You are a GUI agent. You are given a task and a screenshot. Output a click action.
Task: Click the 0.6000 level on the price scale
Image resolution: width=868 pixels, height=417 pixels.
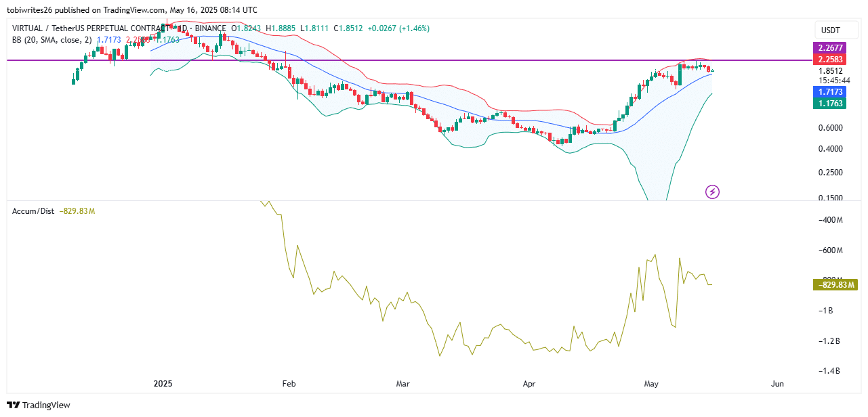(x=830, y=128)
